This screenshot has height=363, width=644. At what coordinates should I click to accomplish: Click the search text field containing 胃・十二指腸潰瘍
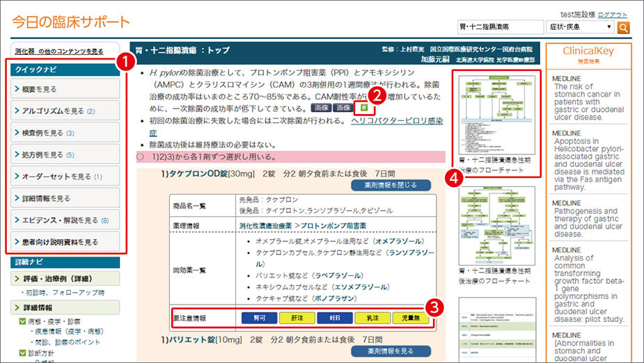tap(501, 27)
